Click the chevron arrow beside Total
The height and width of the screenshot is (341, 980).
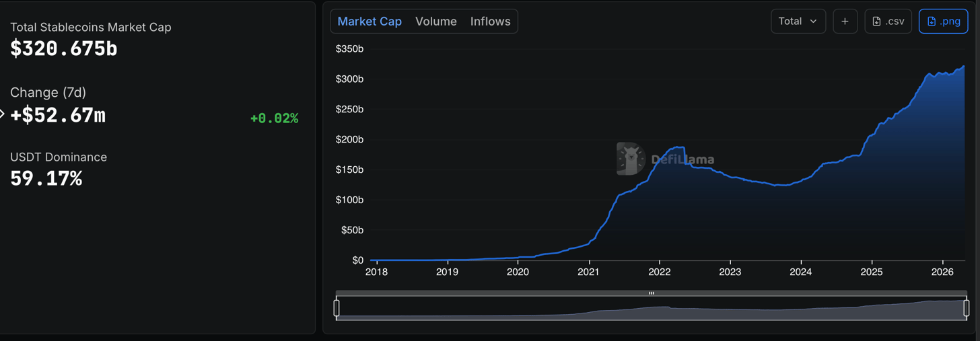(813, 22)
